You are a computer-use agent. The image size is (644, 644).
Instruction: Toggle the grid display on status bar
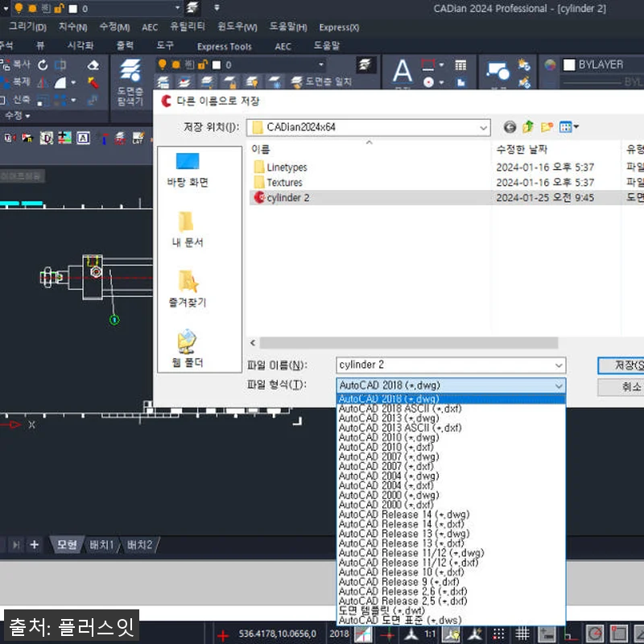[523, 634]
